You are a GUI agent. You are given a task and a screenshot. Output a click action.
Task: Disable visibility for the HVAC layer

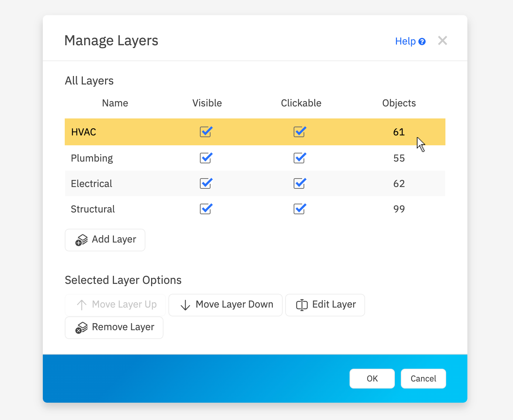(206, 132)
